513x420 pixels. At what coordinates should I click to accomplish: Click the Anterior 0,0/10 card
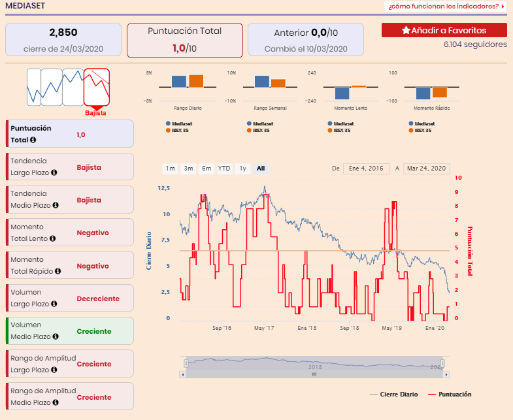[306, 40]
